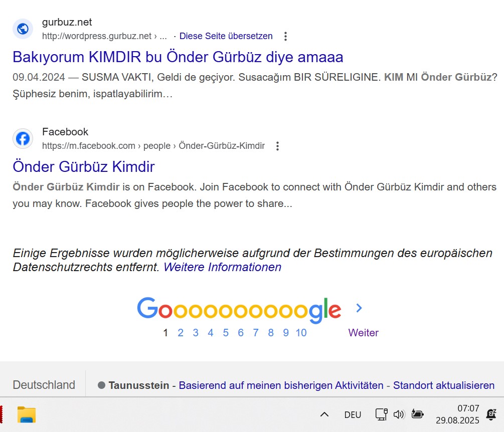Screen dimensions: 504x432
Task: Click the 'gurbuz.net' site name
Action: click(67, 22)
